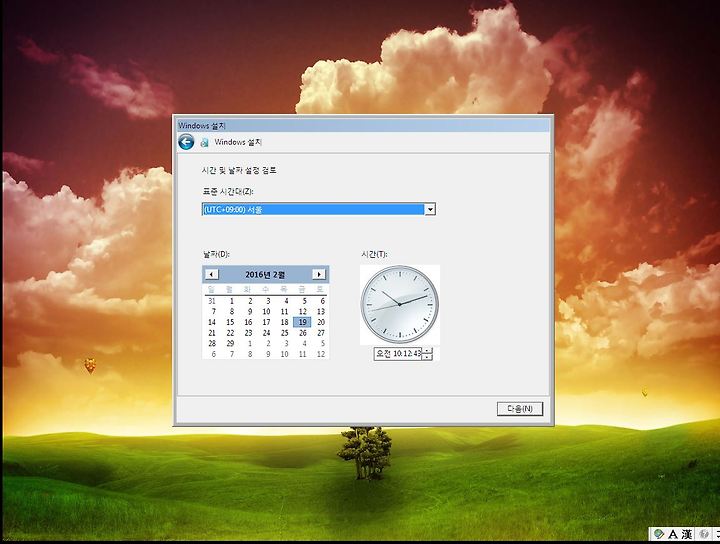This screenshot has height=544, width=720.
Task: Pick day 29 on the calendar
Action: point(230,343)
